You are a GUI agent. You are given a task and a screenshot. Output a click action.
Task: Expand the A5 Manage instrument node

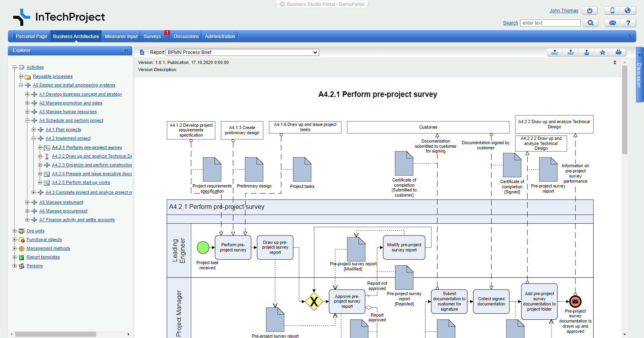[27, 203]
